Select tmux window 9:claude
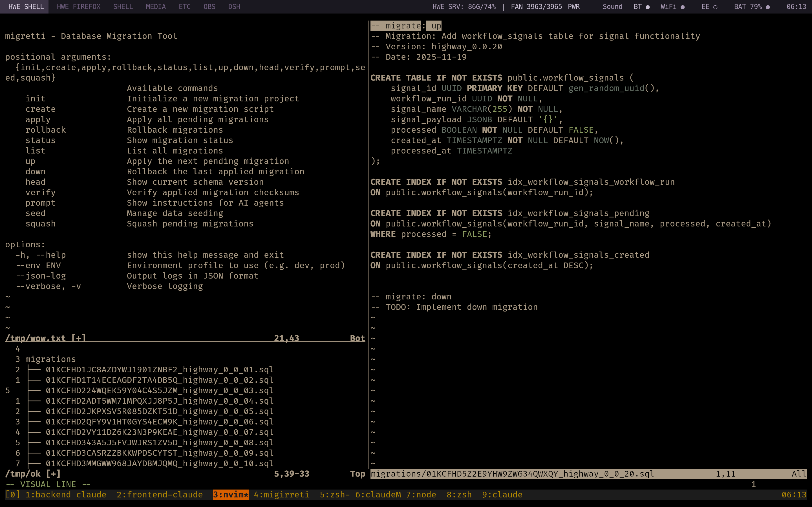 [x=502, y=495]
